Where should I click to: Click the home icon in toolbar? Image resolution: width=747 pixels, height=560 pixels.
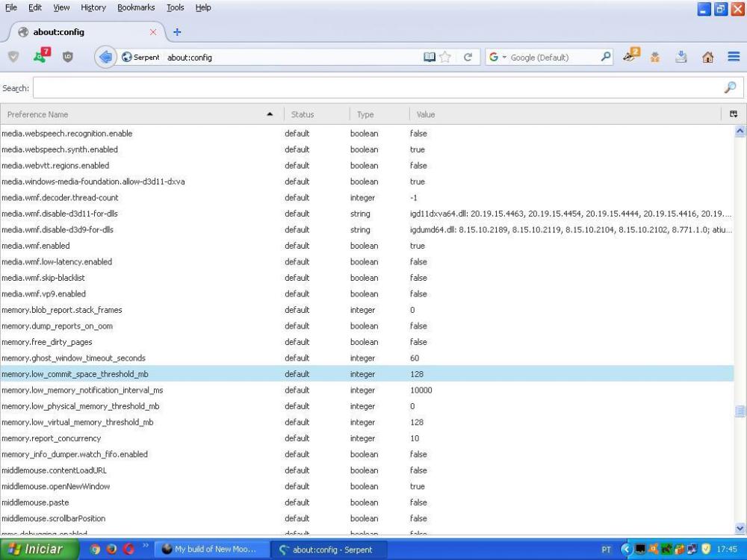pos(707,57)
